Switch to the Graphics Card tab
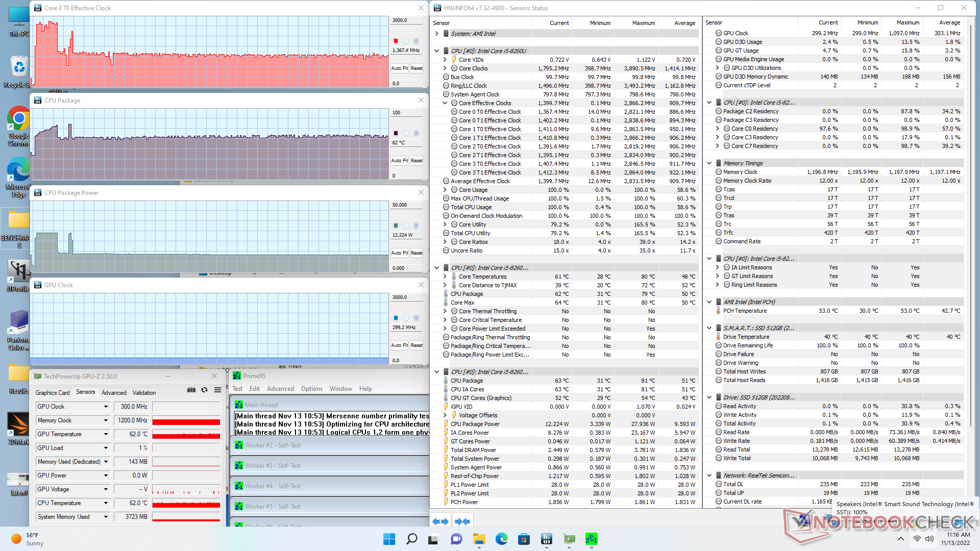The height and width of the screenshot is (551, 980). (x=52, y=392)
